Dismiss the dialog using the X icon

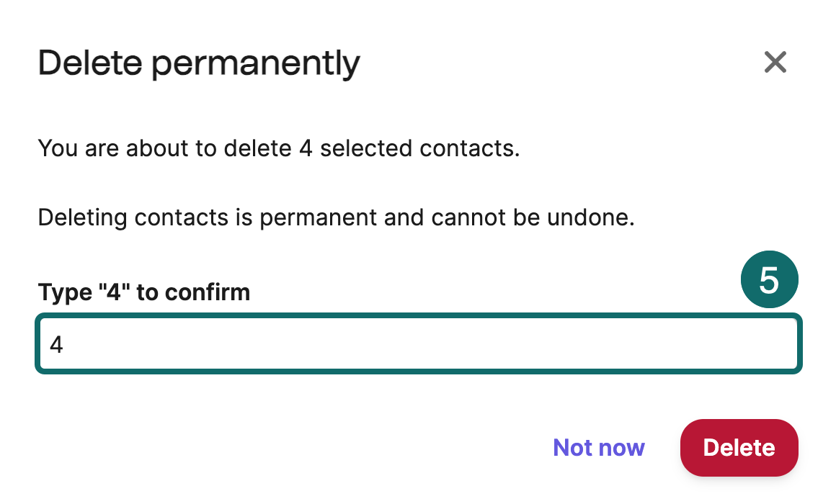[x=775, y=63]
